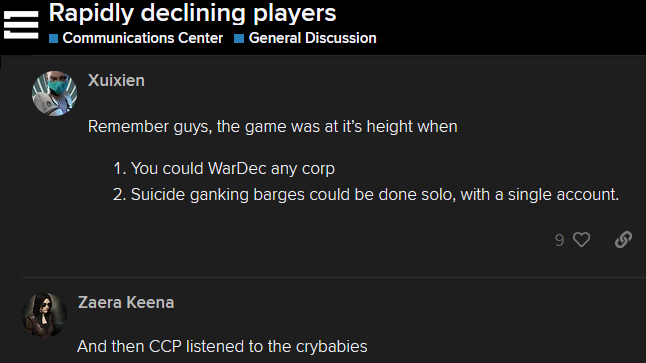Click the Rapidly declining players topic title
Viewport: 646px width, 363px height.
[192, 13]
